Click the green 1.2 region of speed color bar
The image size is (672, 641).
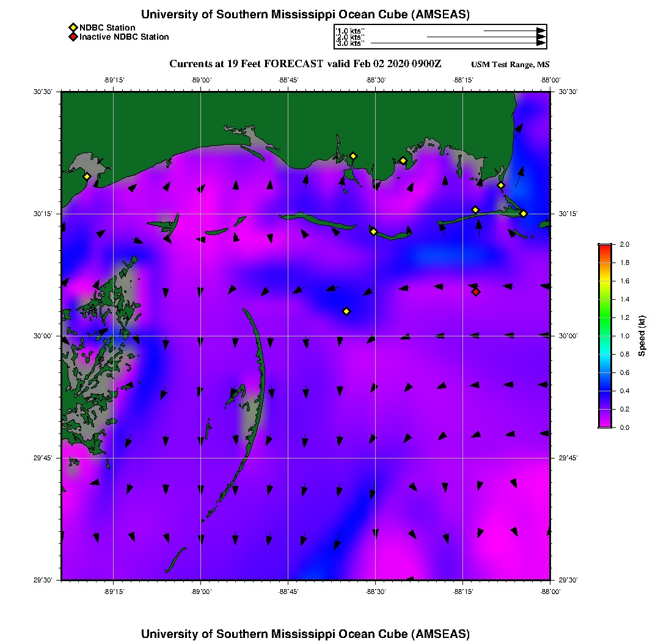coord(605,317)
